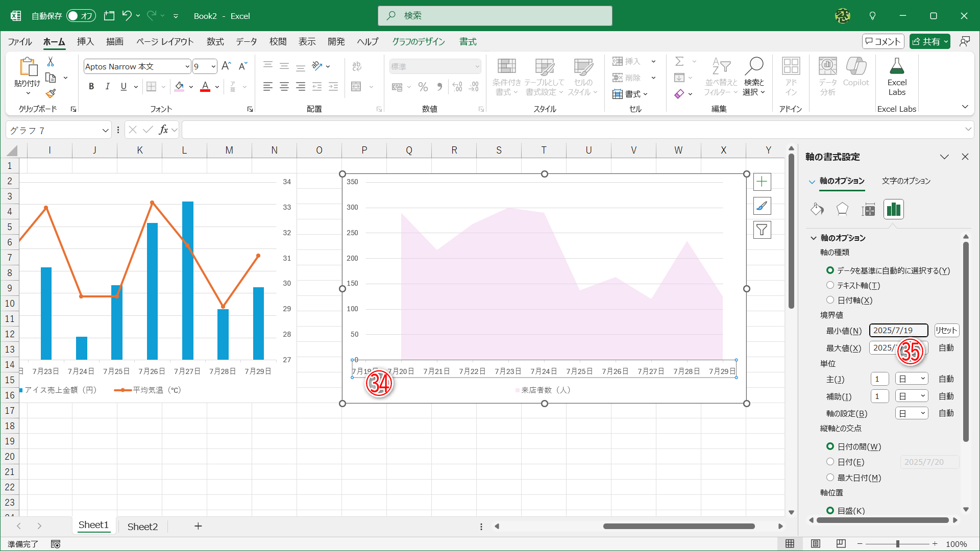Image resolution: width=980 pixels, height=551 pixels.
Task: Click the 文字のオプション link in pane
Action: (906, 181)
